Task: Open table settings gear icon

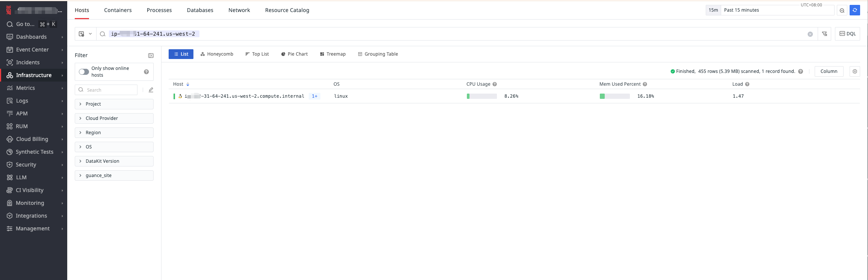Action: [854, 71]
